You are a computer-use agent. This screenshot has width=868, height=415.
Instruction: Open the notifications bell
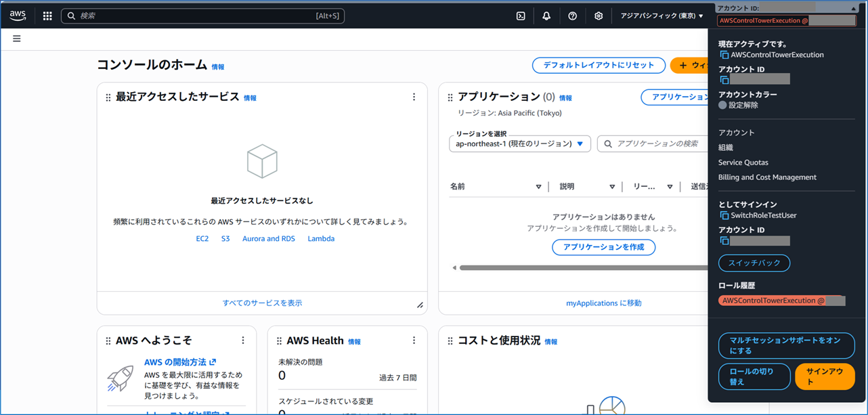[x=546, y=15]
